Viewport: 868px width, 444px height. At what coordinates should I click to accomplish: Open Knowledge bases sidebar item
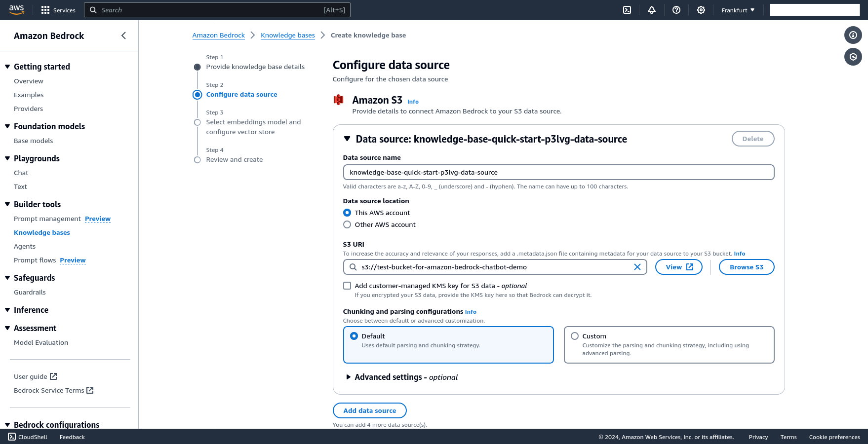(42, 232)
